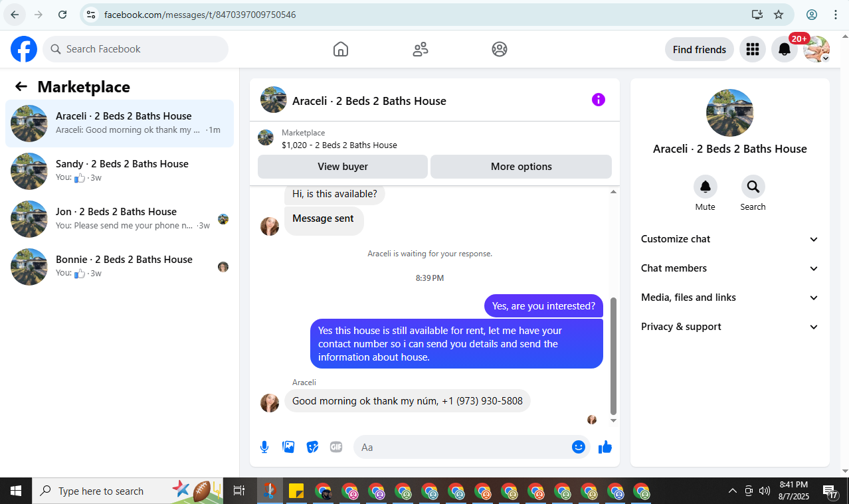Open the emoji picker in message box
This screenshot has height=504, width=849.
tap(579, 447)
